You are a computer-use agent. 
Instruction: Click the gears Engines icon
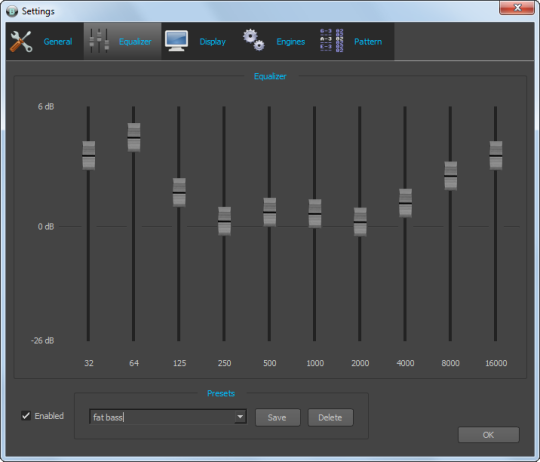[254, 40]
